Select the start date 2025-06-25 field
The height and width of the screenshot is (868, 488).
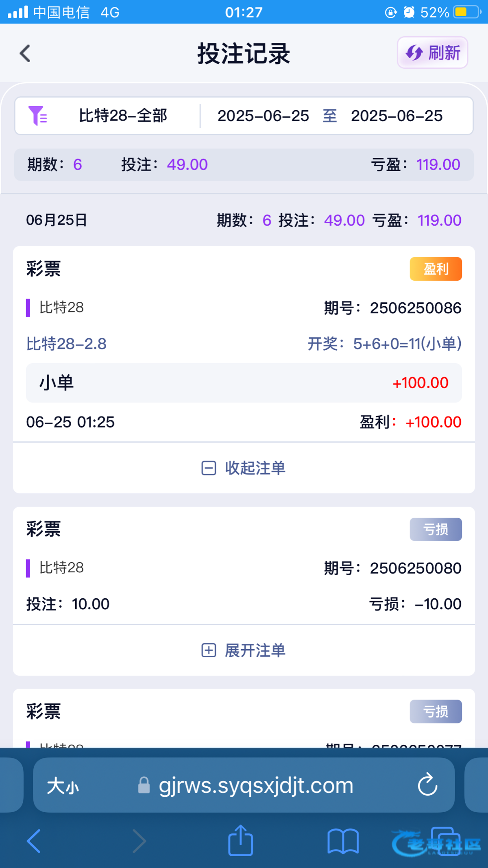263,116
